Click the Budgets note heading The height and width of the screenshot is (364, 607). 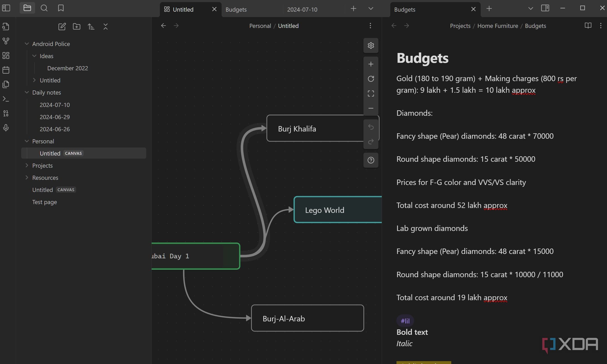pos(423,58)
